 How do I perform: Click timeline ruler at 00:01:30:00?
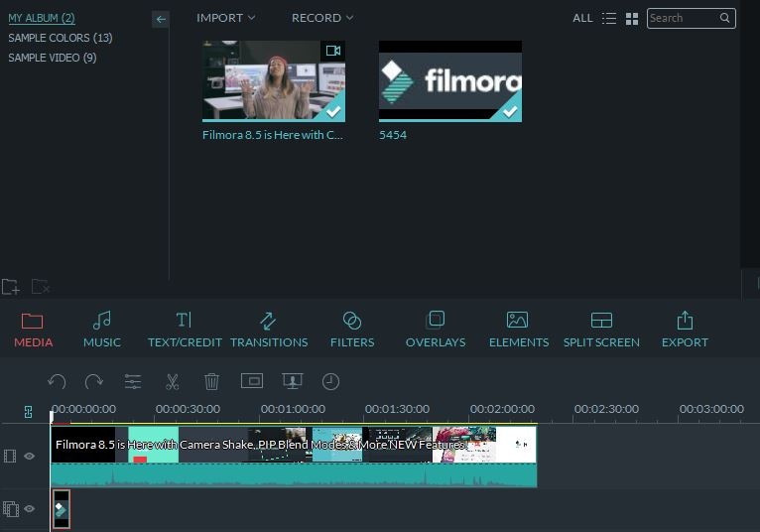click(x=398, y=409)
